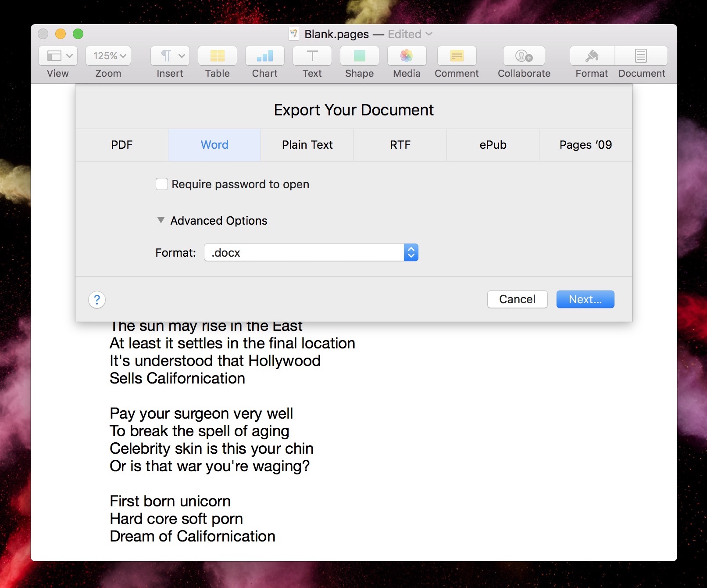Cancel the export dialog
This screenshot has width=707, height=588.
click(518, 299)
